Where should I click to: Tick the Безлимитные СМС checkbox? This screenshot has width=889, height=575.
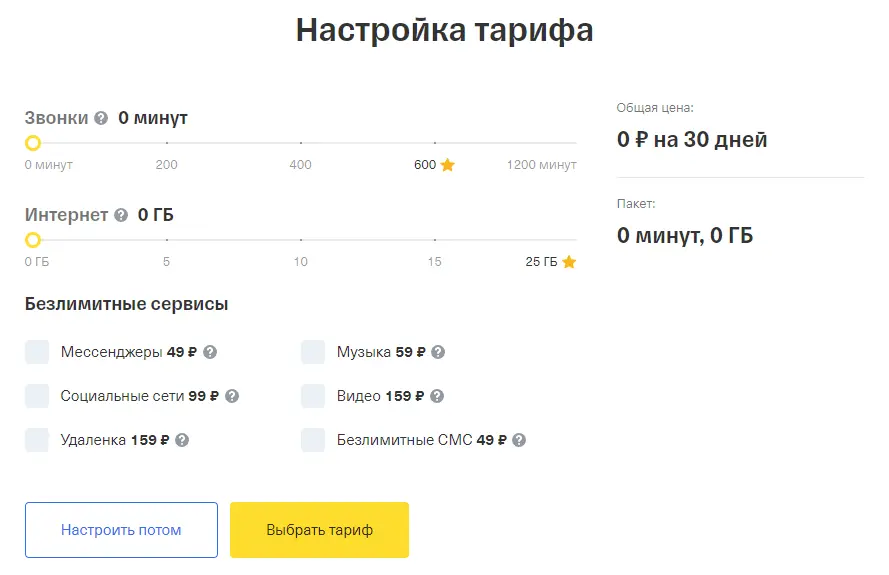(313, 440)
